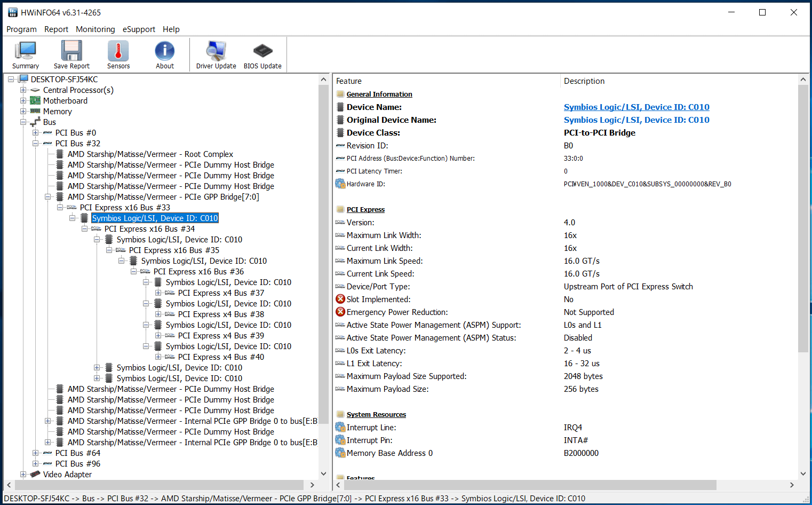Click the Hardware ID value text

point(647,184)
